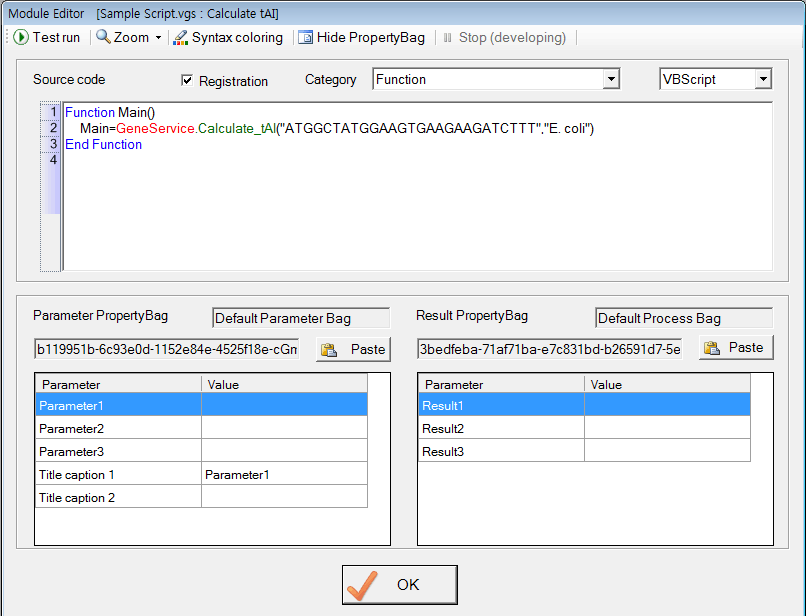The width and height of the screenshot is (806, 616).
Task: Click the Default Parameter Bag field
Action: click(301, 318)
